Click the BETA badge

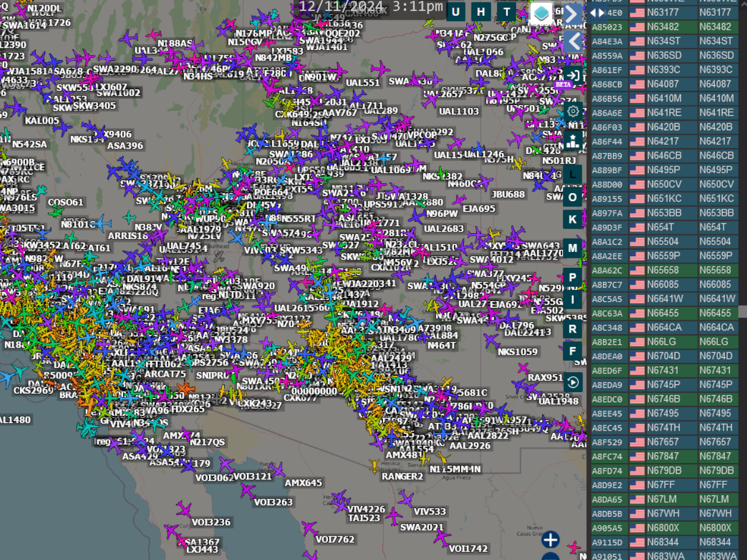click(563, 85)
